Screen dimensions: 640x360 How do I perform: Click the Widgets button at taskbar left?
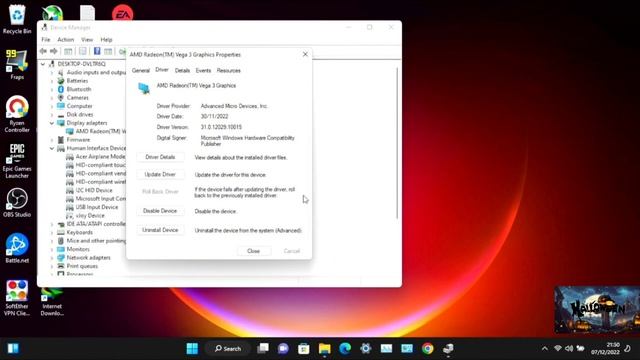(13, 348)
